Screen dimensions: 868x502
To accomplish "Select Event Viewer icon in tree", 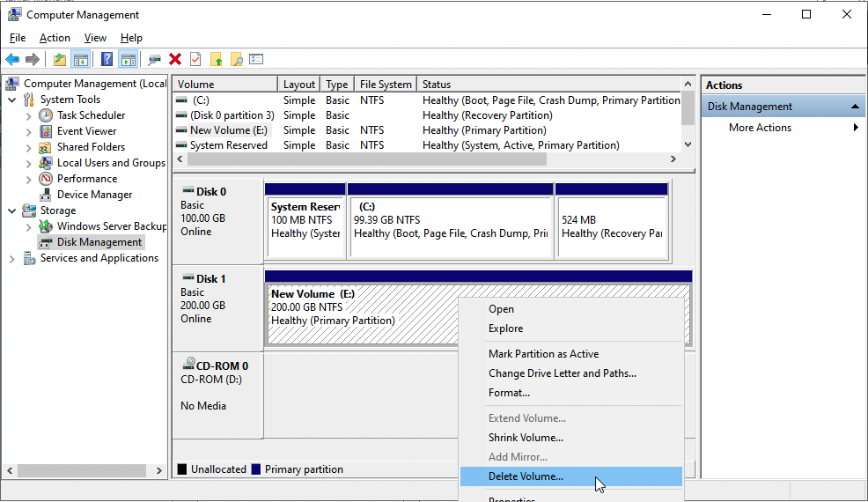I will click(x=46, y=131).
